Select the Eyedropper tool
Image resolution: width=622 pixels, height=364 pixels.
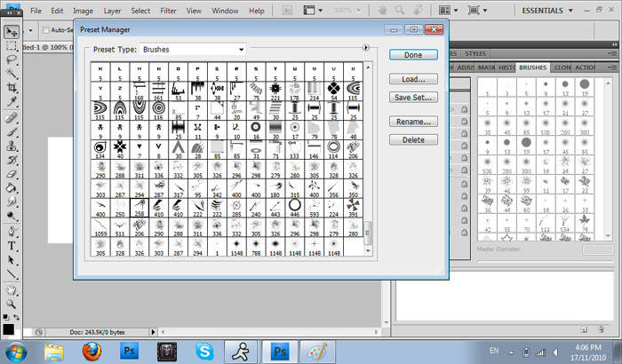tap(12, 102)
